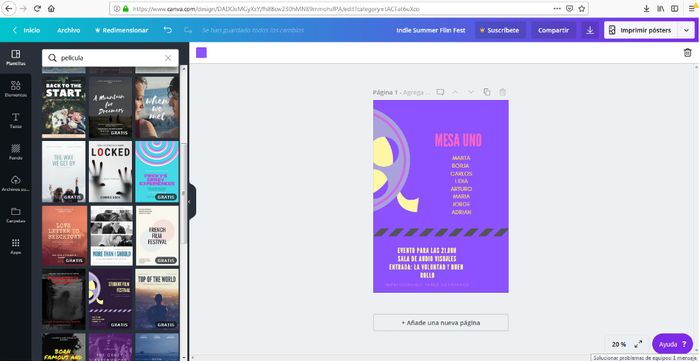Open Firefox hamburger menu
The height and width of the screenshot is (361, 700).
click(692, 8)
